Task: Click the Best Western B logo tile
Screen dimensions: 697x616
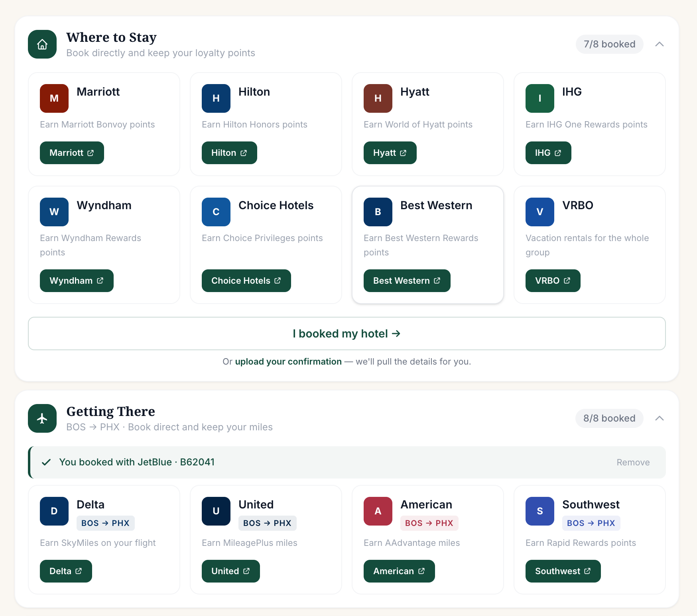Action: tap(378, 212)
